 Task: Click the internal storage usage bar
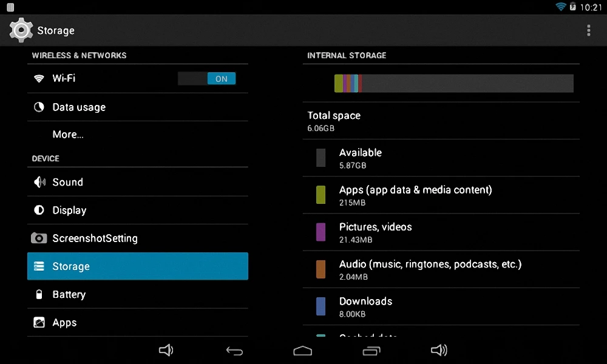(x=453, y=83)
